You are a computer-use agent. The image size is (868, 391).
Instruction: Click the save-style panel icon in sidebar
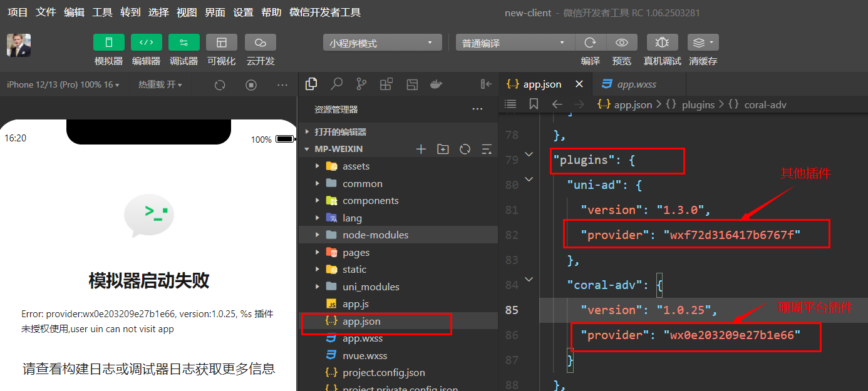click(x=412, y=84)
